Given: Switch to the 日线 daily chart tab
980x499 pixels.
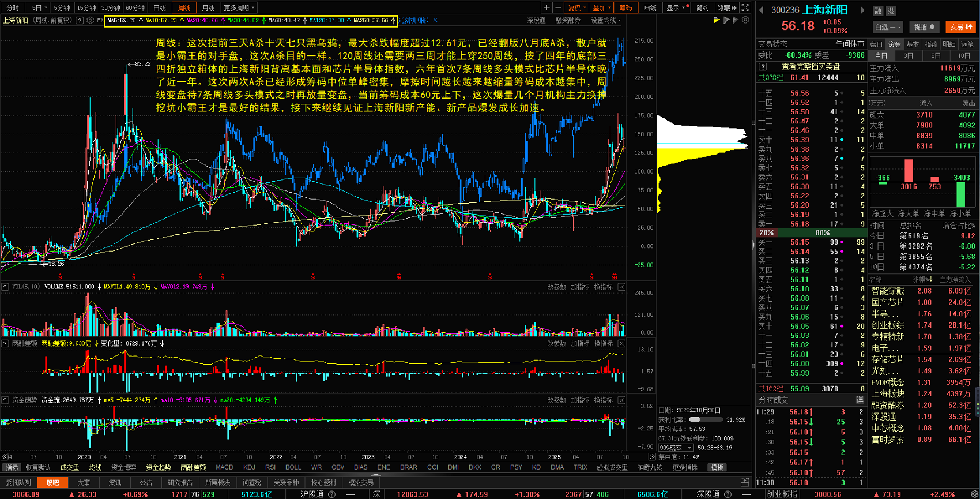Looking at the screenshot, I should (160, 7).
